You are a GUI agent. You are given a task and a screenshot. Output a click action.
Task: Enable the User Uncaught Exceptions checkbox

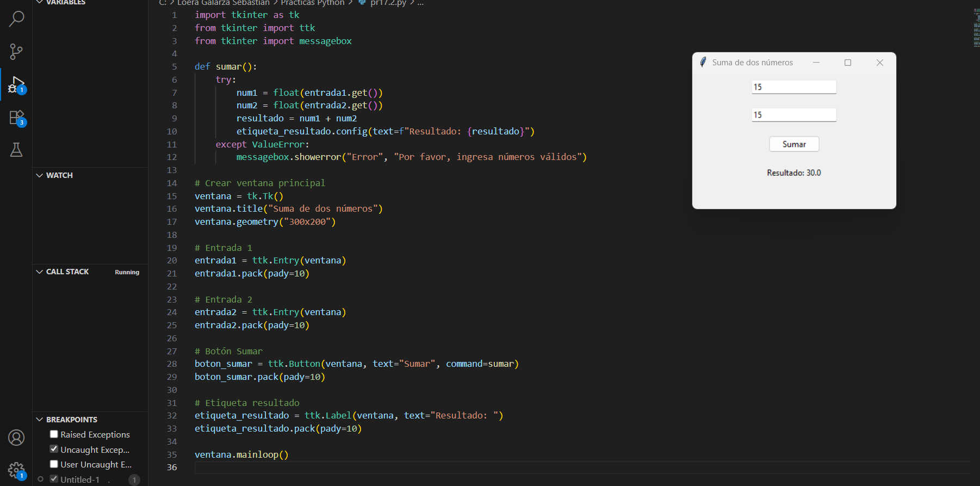point(54,464)
